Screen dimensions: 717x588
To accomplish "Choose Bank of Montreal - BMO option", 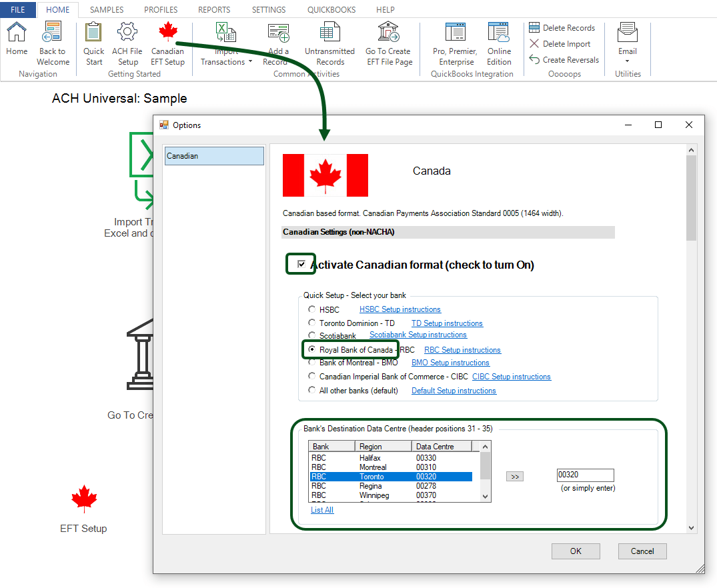I will point(311,363).
